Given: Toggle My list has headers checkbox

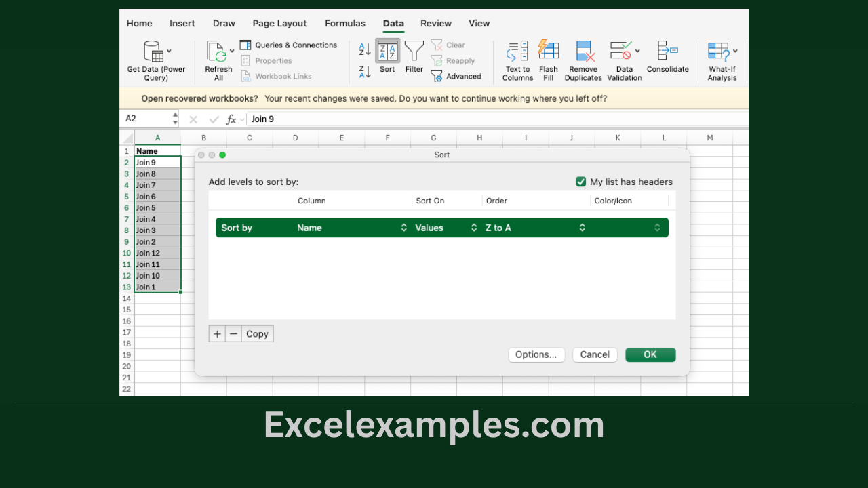Looking at the screenshot, I should pos(580,182).
